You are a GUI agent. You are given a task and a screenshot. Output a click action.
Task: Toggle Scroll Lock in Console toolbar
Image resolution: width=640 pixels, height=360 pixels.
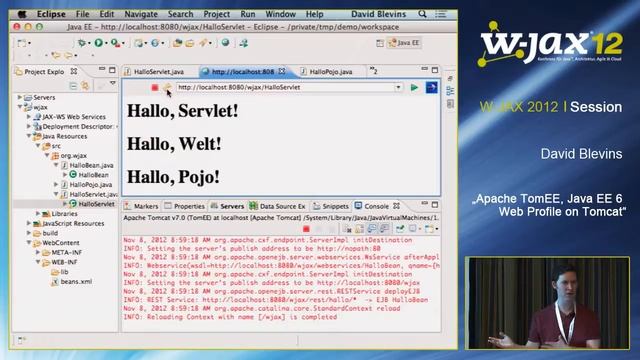point(359,229)
